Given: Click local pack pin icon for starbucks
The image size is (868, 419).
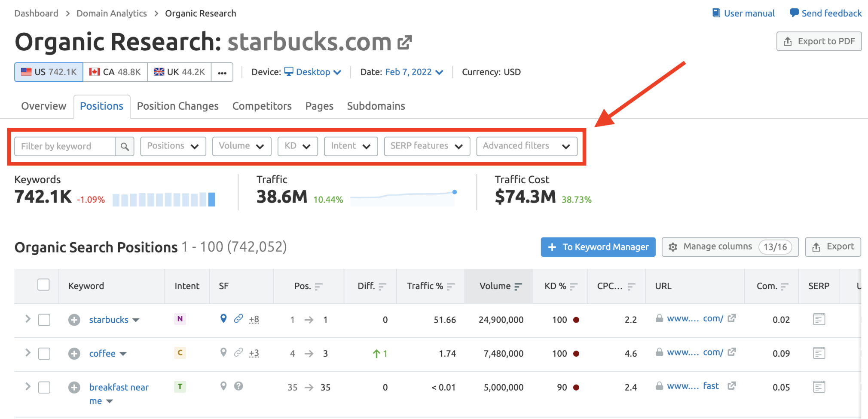Looking at the screenshot, I should click(223, 318).
